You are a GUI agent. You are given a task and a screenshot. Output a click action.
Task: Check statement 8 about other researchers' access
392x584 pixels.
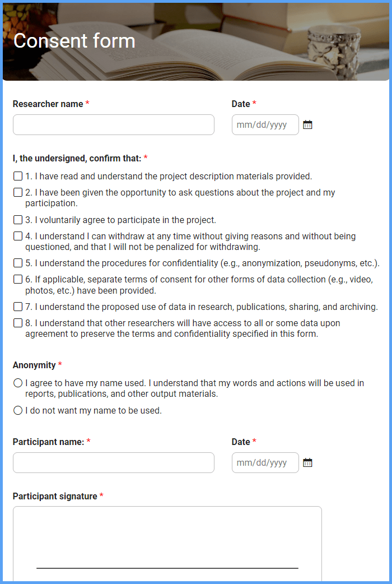click(x=18, y=323)
